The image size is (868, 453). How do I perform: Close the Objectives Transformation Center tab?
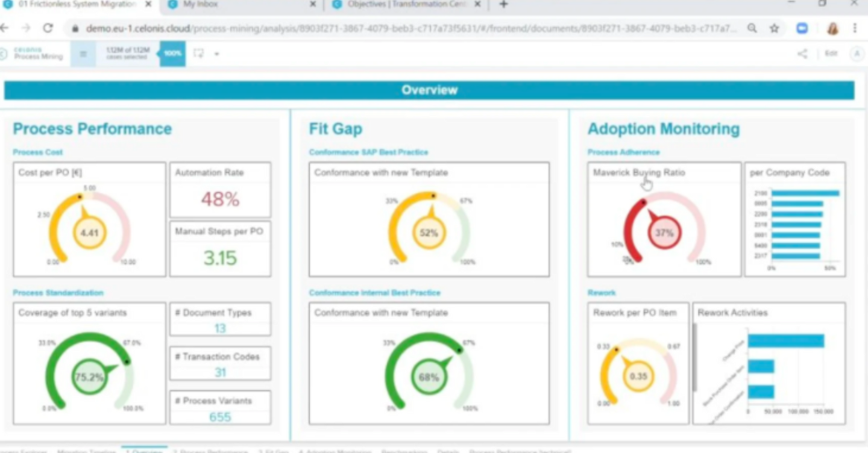tap(477, 4)
